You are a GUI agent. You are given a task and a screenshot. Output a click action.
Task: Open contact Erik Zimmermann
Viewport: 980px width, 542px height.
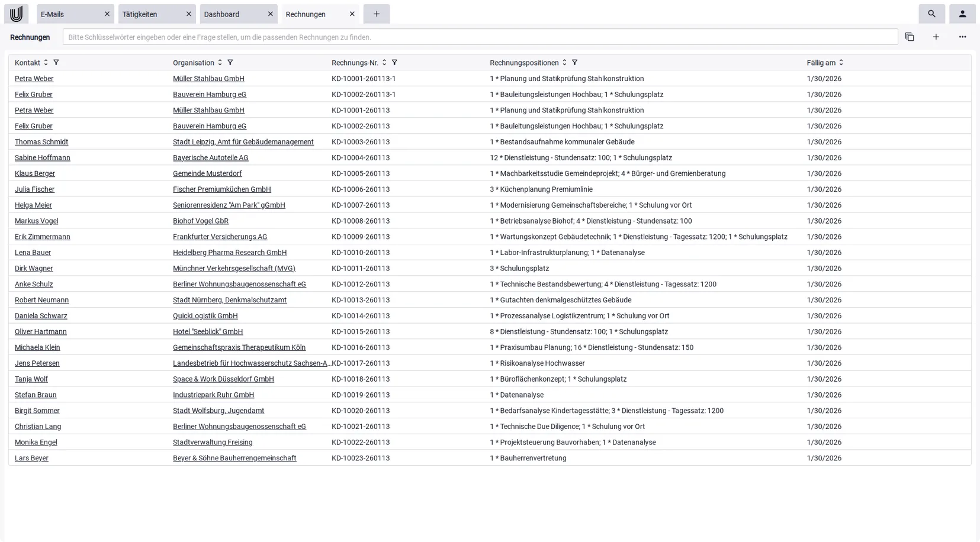(x=43, y=237)
